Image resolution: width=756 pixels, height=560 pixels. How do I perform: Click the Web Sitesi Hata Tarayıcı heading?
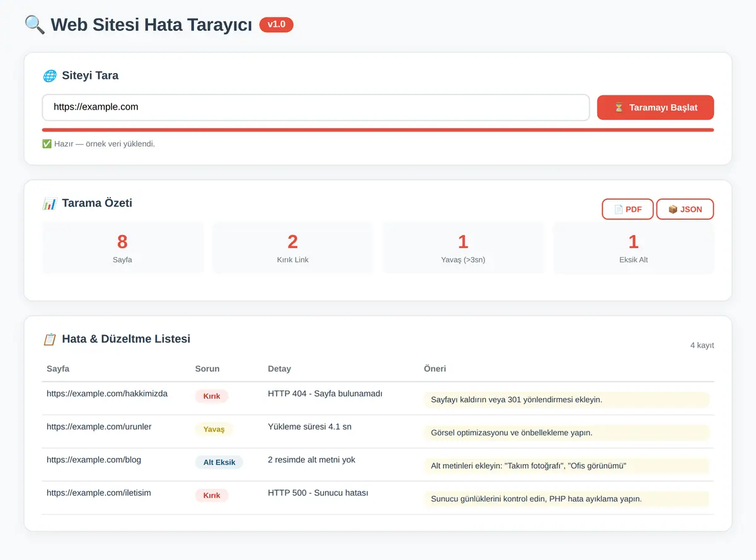(x=151, y=25)
